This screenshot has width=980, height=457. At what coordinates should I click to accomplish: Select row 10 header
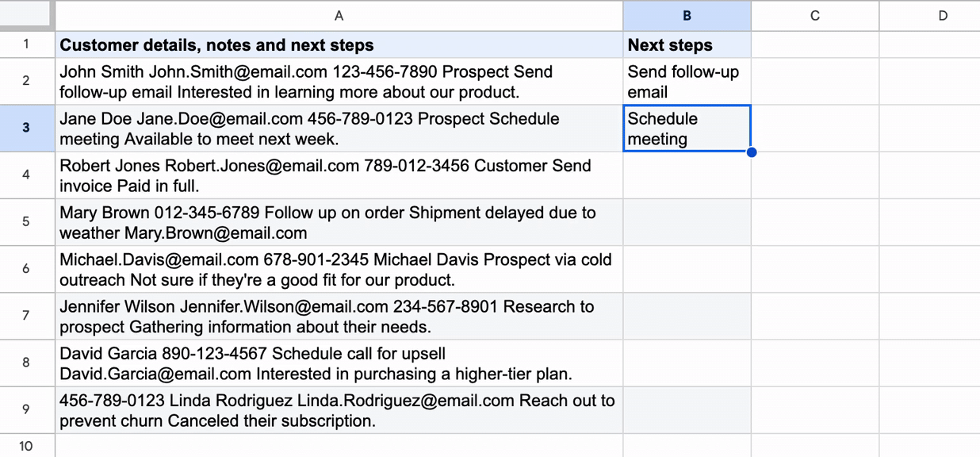[x=27, y=446]
